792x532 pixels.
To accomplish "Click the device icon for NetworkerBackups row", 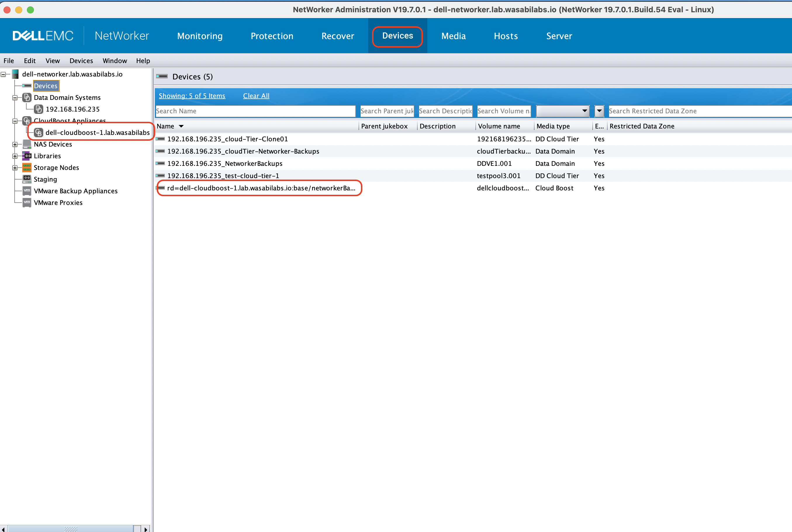I will tap(160, 163).
